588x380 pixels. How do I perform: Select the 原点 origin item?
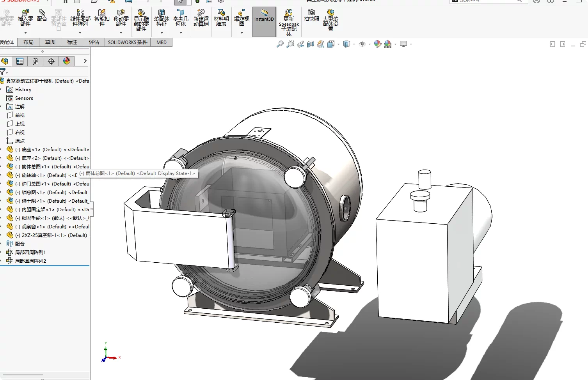tap(16, 141)
